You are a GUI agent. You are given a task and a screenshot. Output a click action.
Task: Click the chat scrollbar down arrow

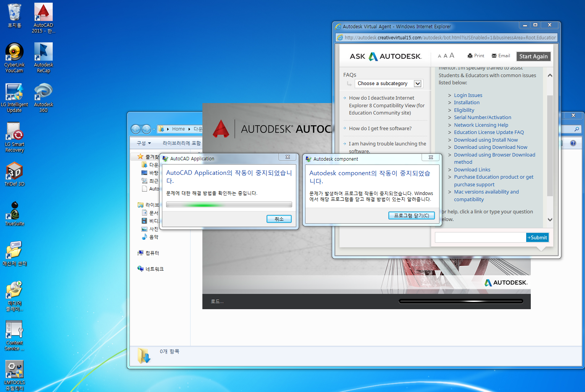coord(550,219)
